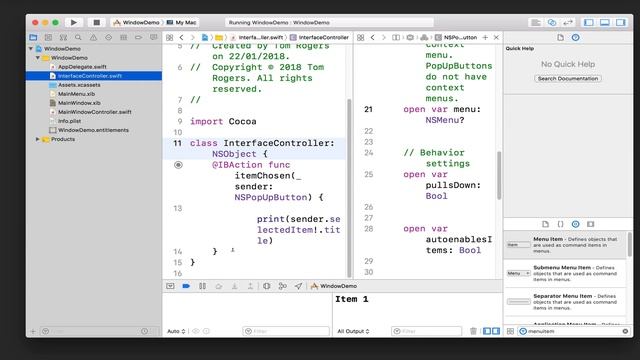Viewport: 640px width, 360px height.
Task: Add assistant editor with plus icon
Action: (x=485, y=38)
